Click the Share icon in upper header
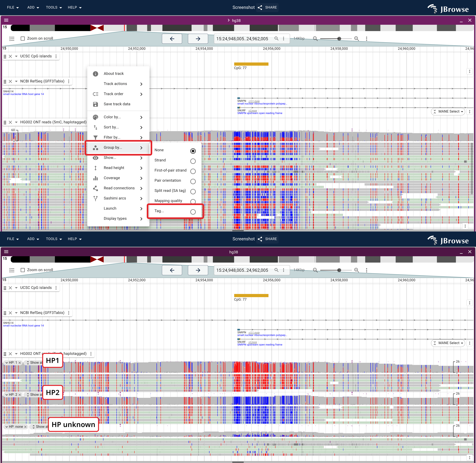476x463 pixels. pyautogui.click(x=260, y=8)
